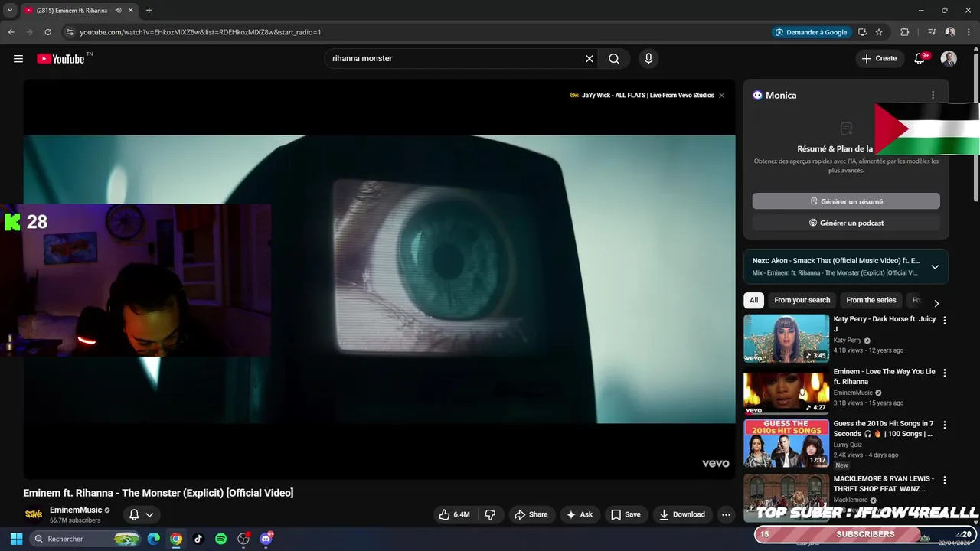Image resolution: width=980 pixels, height=551 pixels.
Task: Open the options menu for Macklemore Thrift Shop
Action: pyautogui.click(x=944, y=480)
